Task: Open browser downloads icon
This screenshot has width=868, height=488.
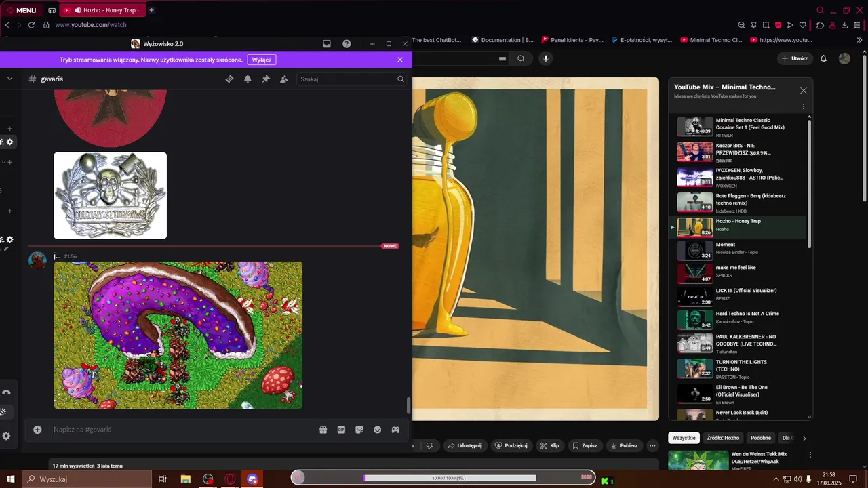Action: coord(845,25)
